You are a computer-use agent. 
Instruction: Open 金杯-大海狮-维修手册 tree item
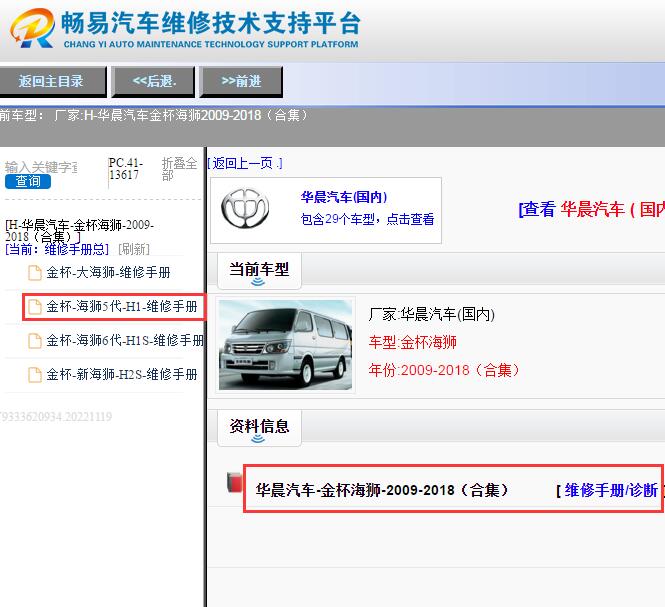[108, 273]
